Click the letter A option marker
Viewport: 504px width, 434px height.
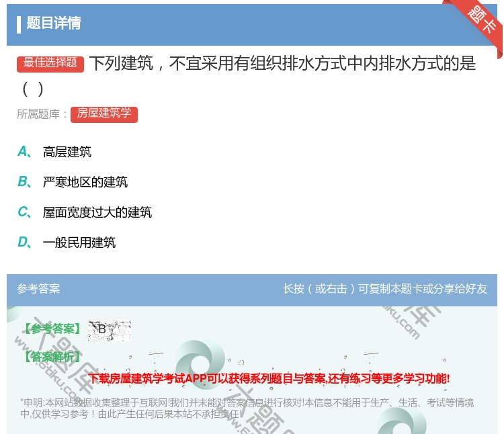24,152
